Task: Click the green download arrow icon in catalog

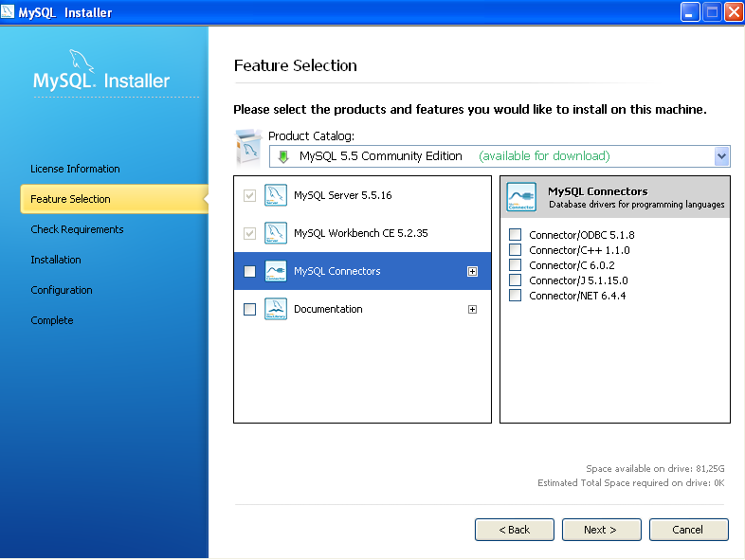Action: click(283, 156)
